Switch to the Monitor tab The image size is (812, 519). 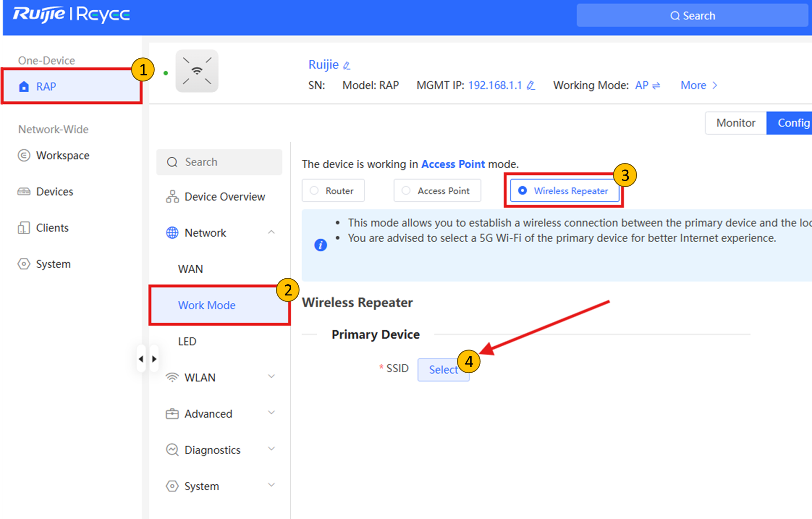(x=736, y=123)
